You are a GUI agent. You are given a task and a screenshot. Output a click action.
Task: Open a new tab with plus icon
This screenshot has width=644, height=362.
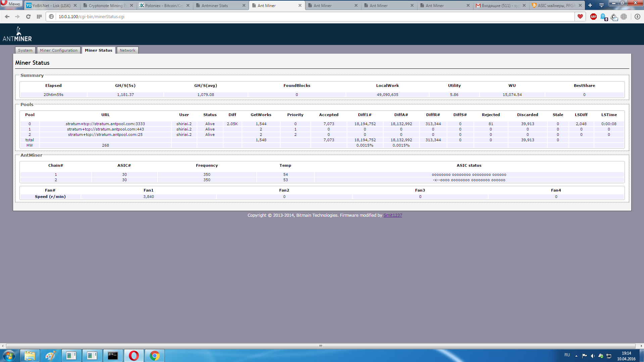point(590,5)
